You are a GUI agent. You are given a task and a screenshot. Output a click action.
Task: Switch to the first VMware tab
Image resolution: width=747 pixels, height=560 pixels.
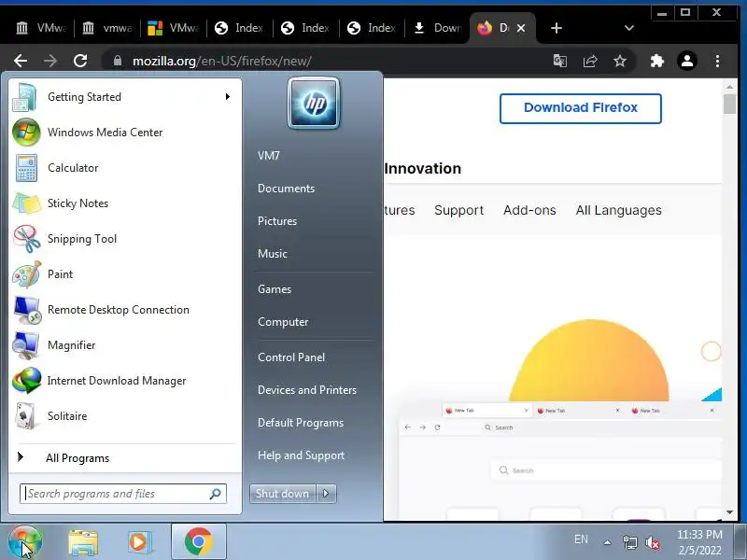click(41, 28)
